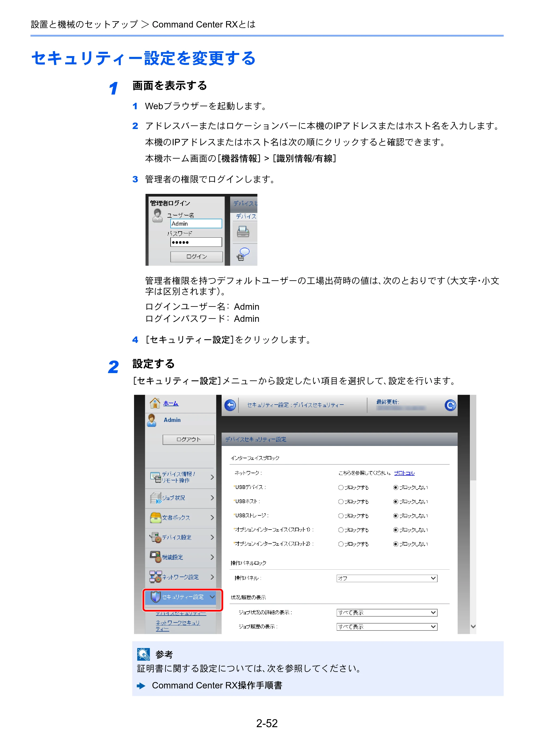Click the ネットワークセキュリティー submenu link
This screenshot has height=756, width=534.
[x=178, y=626]
